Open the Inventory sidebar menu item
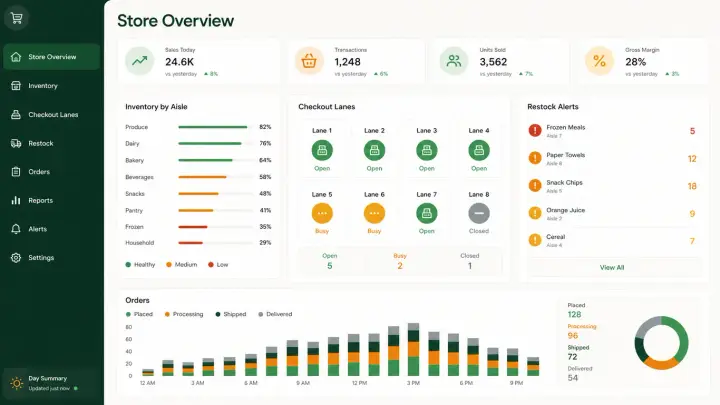The image size is (720, 405). point(51,86)
